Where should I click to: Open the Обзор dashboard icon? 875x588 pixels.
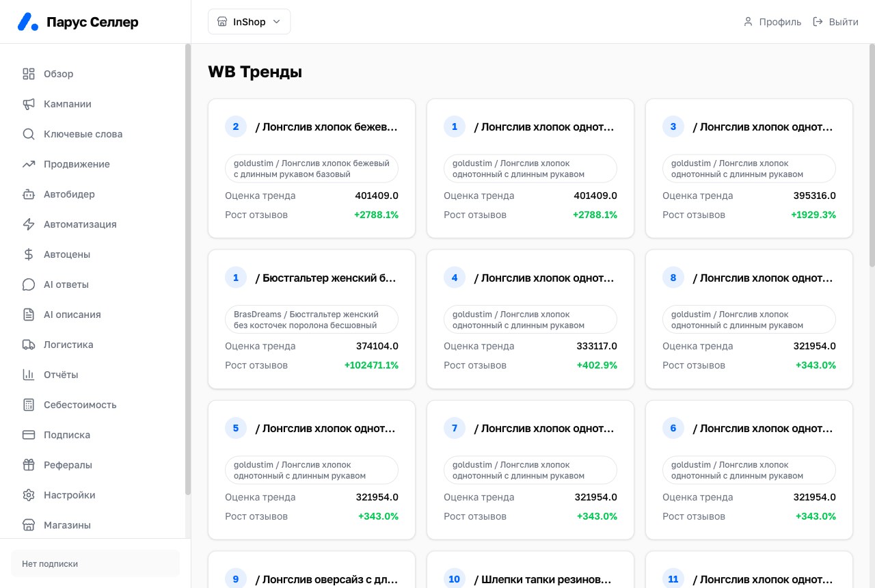(x=29, y=74)
